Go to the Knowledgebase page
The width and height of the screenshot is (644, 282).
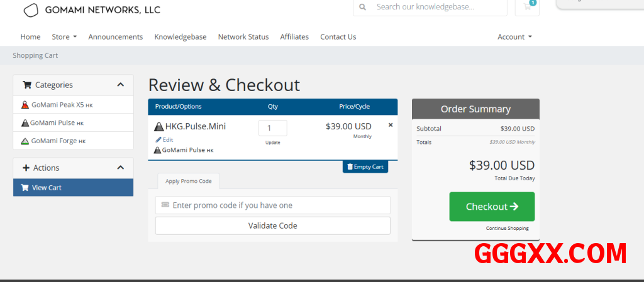click(180, 37)
